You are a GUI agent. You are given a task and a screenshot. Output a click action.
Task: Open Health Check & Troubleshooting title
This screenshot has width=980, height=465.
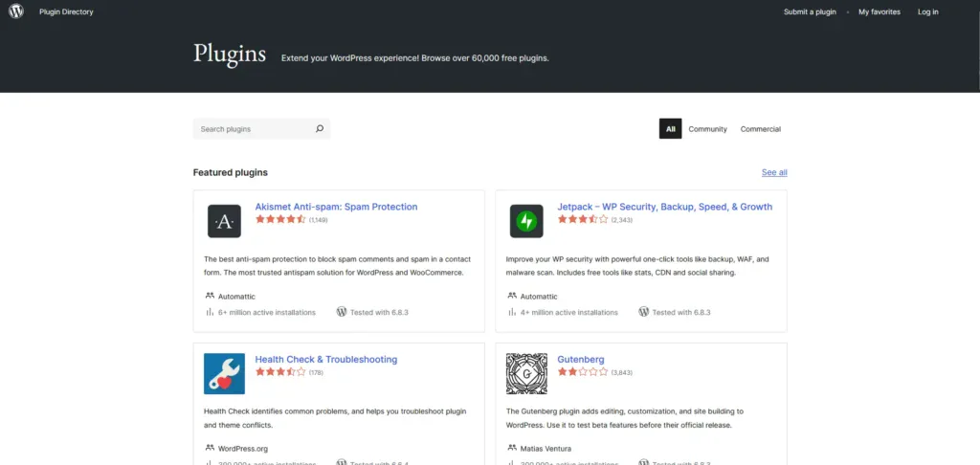[x=326, y=360]
